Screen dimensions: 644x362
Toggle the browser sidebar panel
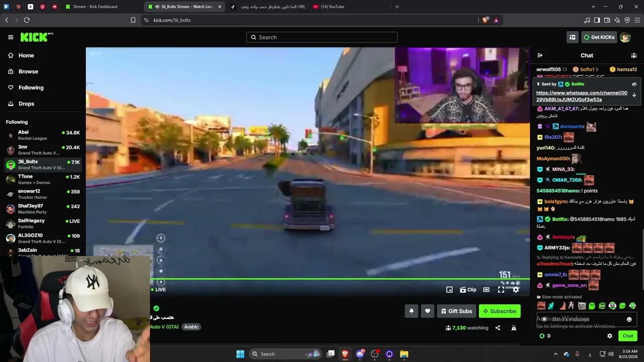coord(597,20)
